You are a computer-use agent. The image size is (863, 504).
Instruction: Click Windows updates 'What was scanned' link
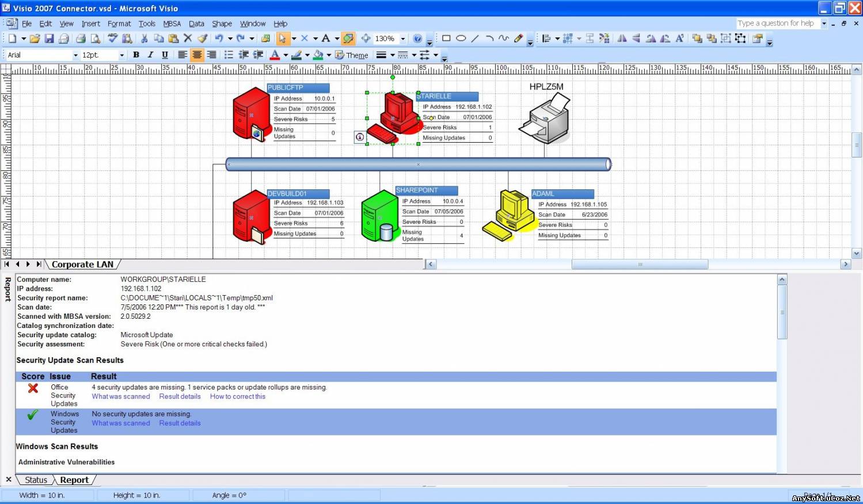[121, 423]
